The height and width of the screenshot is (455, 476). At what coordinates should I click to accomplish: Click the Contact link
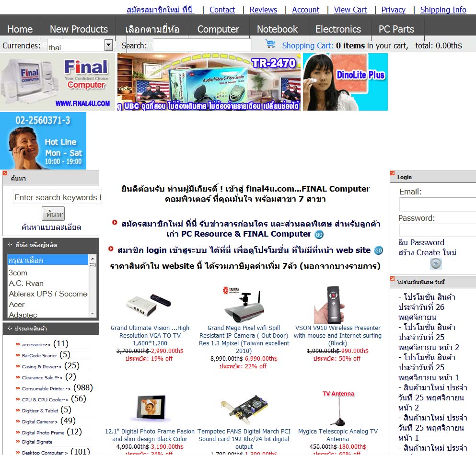point(222,10)
